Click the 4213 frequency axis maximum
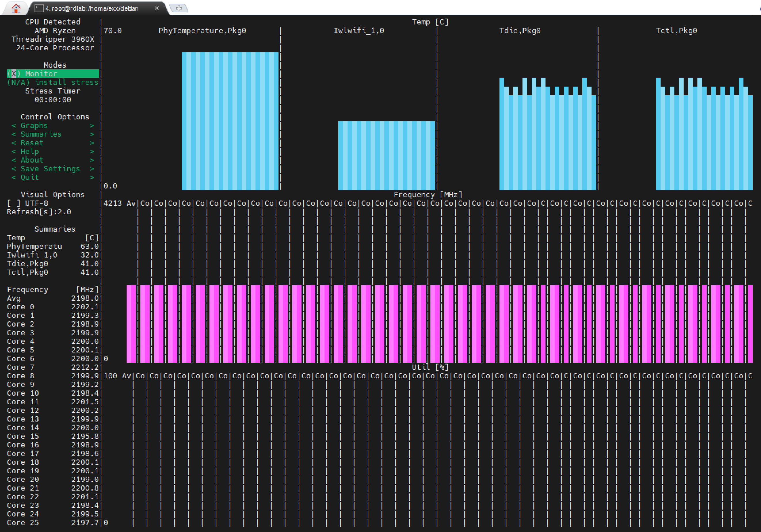 (113, 203)
